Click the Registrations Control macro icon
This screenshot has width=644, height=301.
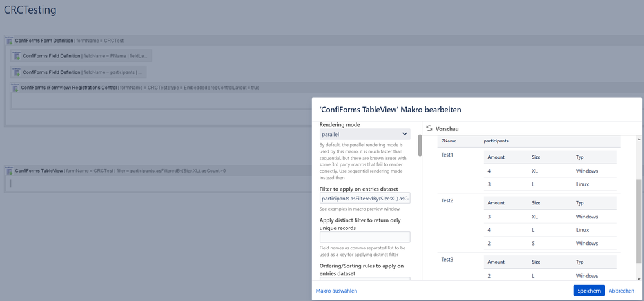pyautogui.click(x=15, y=88)
